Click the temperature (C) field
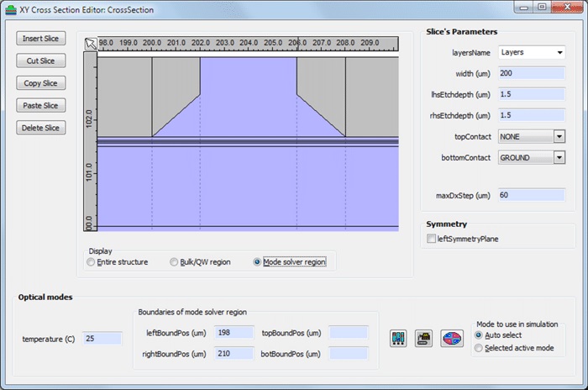Image resolution: width=588 pixels, height=390 pixels. 102,339
